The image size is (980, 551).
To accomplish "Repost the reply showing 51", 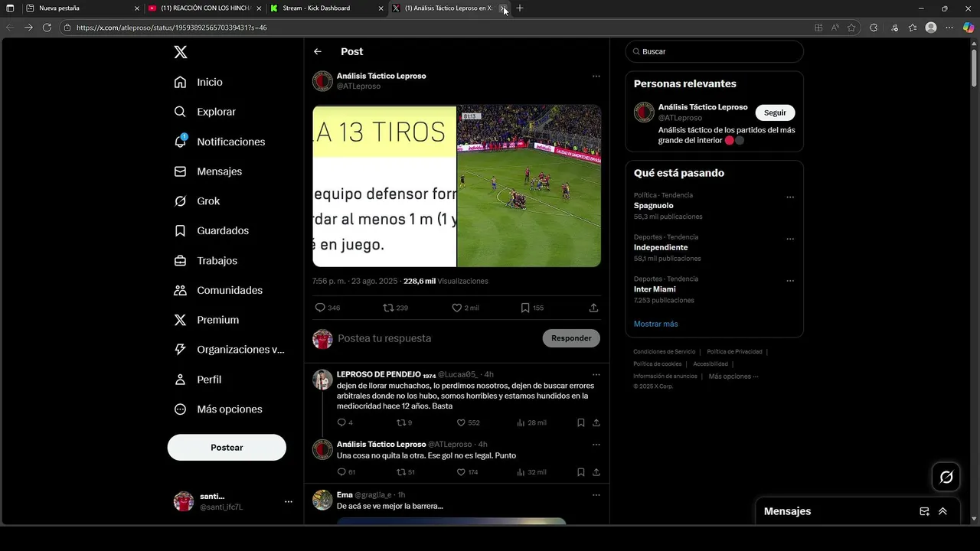I will (405, 472).
